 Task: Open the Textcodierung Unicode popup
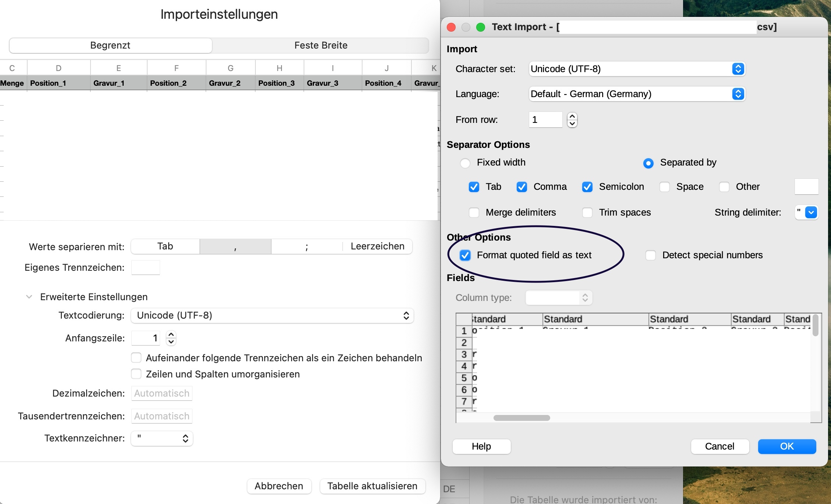click(x=272, y=315)
